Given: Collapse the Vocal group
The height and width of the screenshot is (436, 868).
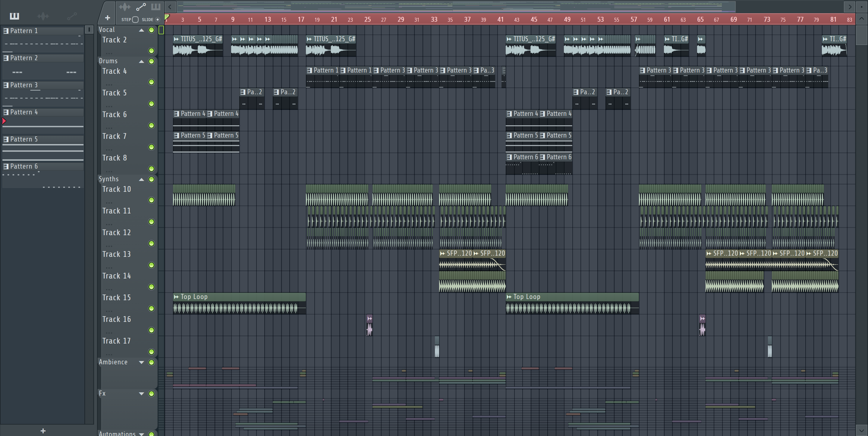Looking at the screenshot, I should click(142, 30).
